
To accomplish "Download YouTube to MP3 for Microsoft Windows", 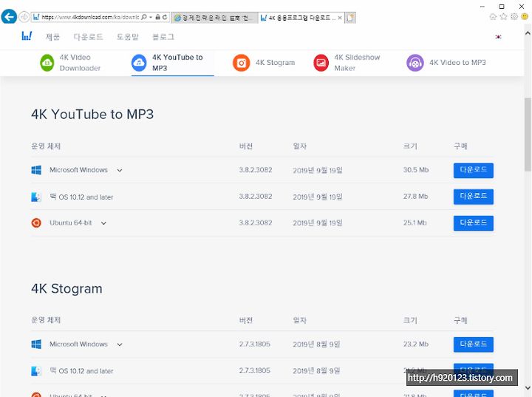I will coord(474,170).
